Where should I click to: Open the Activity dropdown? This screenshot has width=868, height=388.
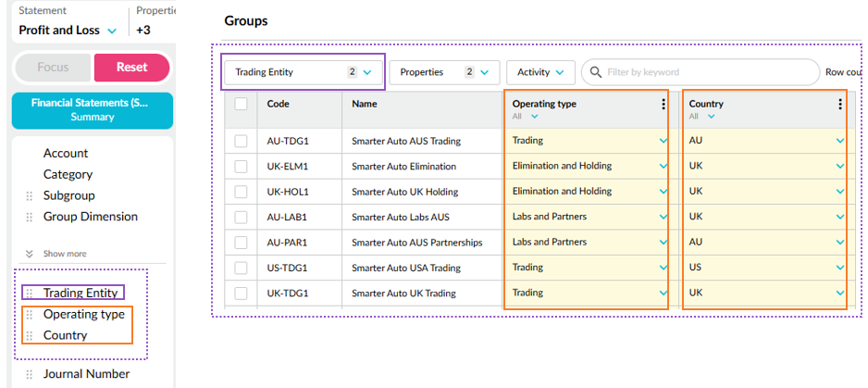(540, 72)
